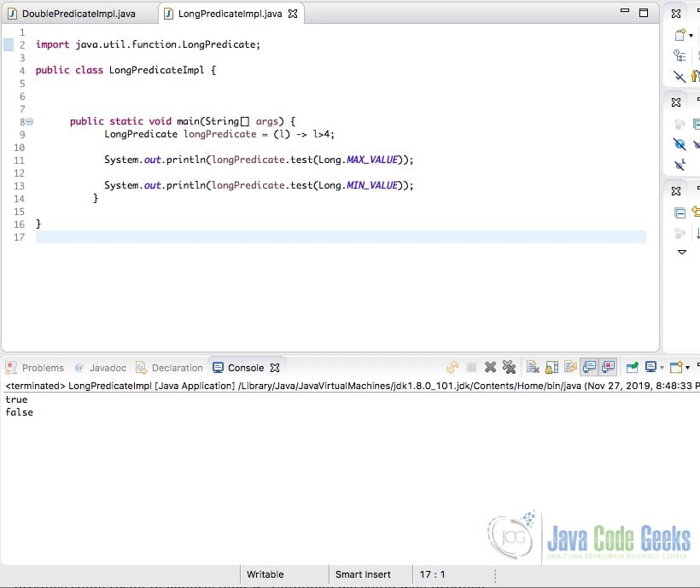The image size is (700, 588).
Task: Switch to the DoublePredicateImpl.java tab
Action: click(79, 14)
